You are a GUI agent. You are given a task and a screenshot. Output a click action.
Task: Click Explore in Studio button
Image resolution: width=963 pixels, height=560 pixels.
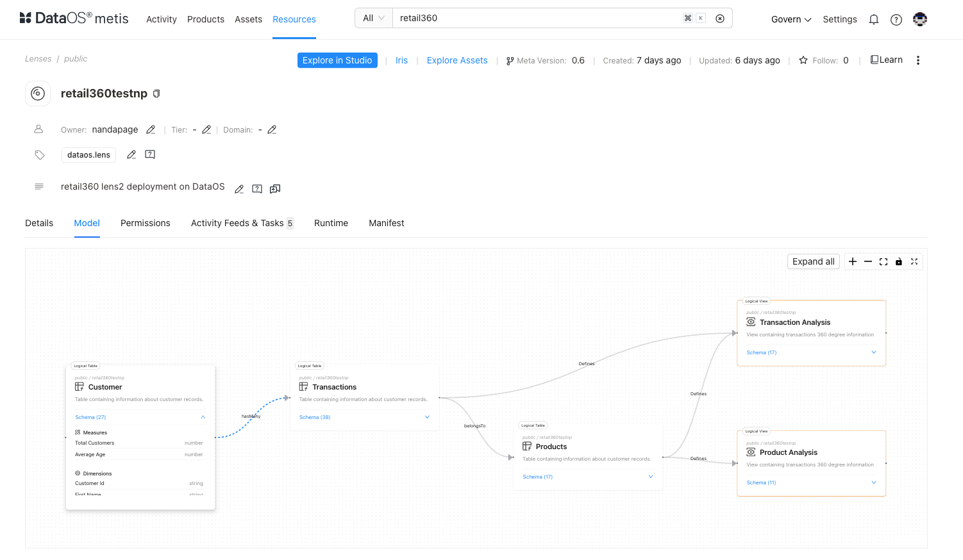coord(337,60)
